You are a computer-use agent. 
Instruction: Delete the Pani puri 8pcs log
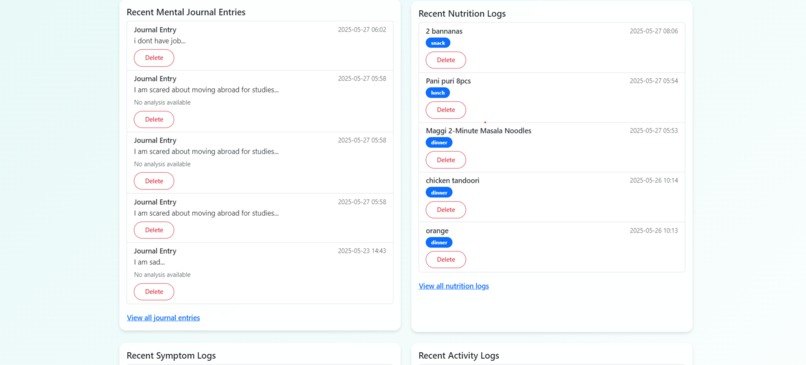tap(446, 110)
